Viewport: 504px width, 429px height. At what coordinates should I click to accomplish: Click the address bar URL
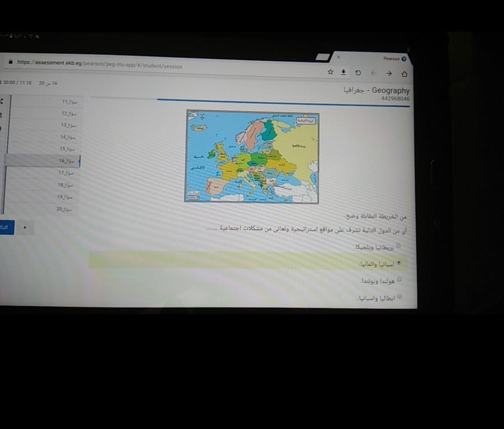pyautogui.click(x=99, y=64)
